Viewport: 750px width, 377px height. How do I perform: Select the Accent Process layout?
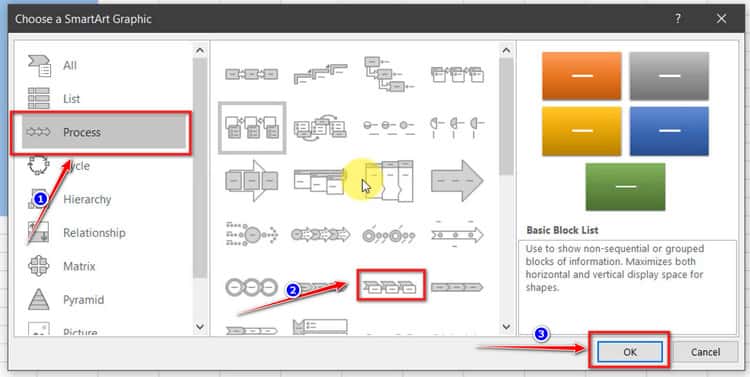point(457,74)
